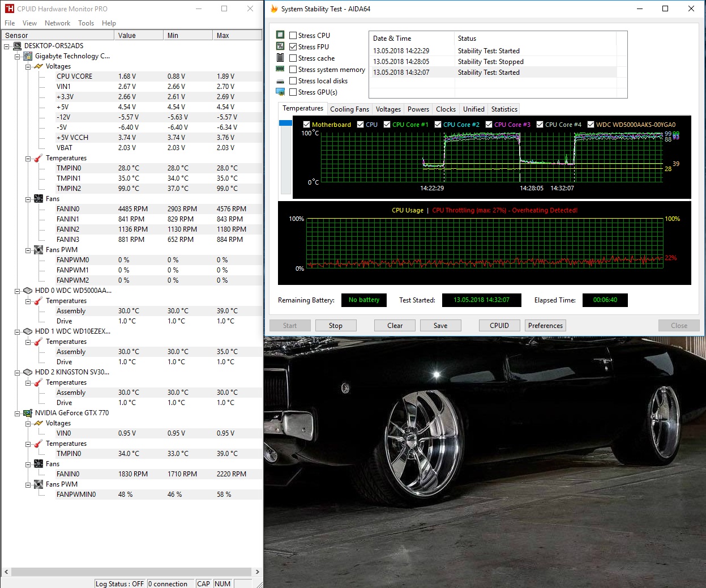This screenshot has width=706, height=588.
Task: Uncheck the Stress FPU checkbox
Action: click(293, 46)
